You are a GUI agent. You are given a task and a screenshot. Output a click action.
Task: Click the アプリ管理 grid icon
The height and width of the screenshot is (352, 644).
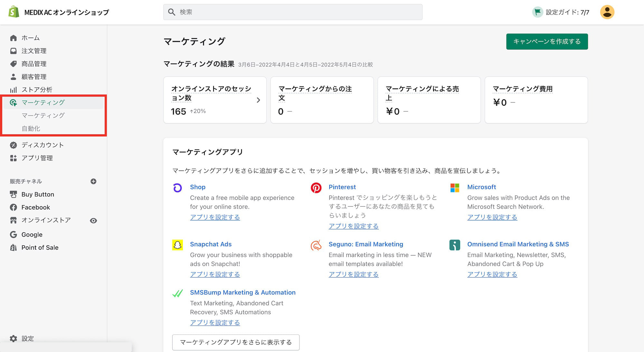13,158
